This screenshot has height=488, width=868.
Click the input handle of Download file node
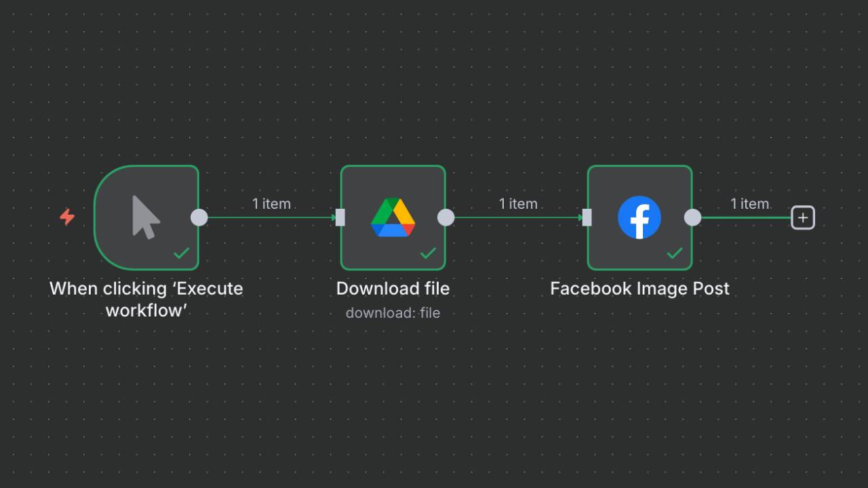340,218
